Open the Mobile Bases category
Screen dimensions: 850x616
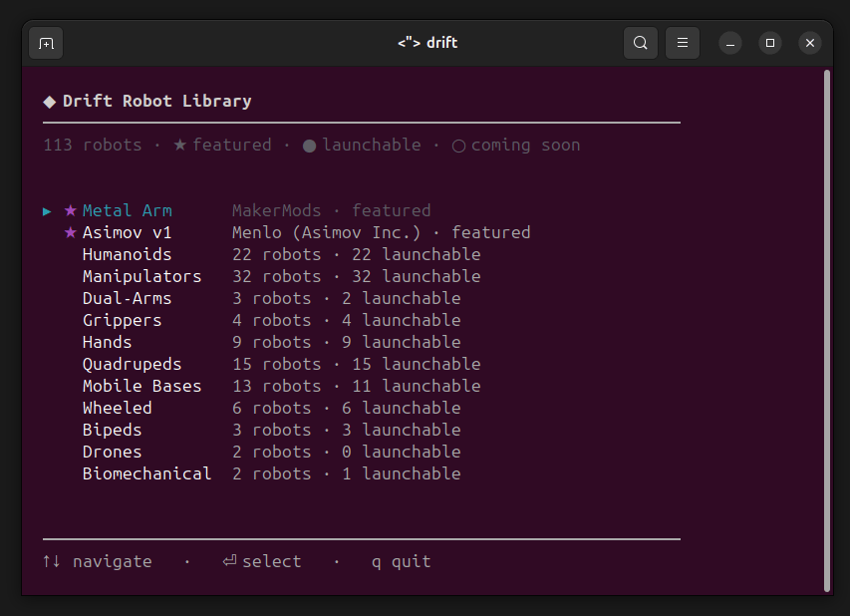pos(142,386)
